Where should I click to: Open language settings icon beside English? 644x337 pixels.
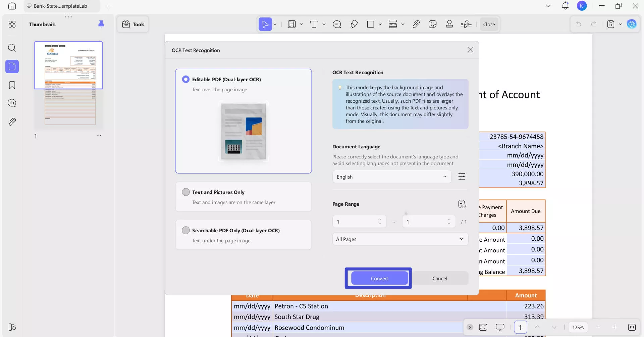click(462, 177)
